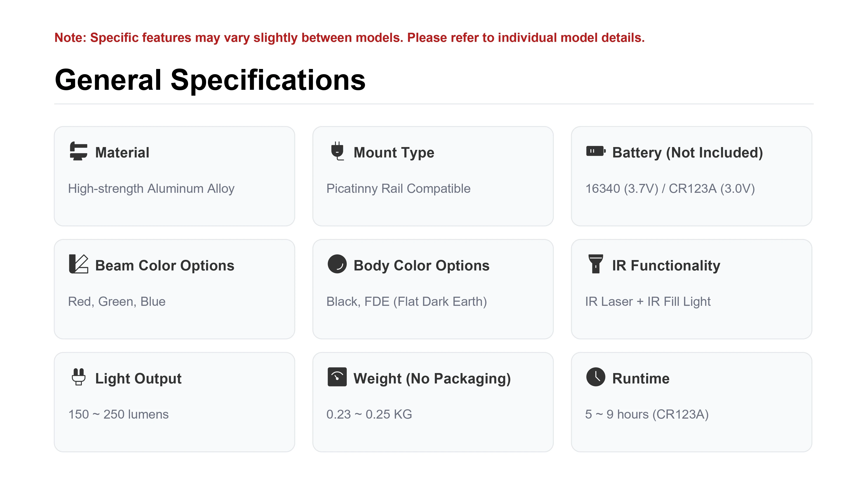Click the Picatinny Rail Compatible value
The height and width of the screenshot is (488, 868).
[x=398, y=189]
